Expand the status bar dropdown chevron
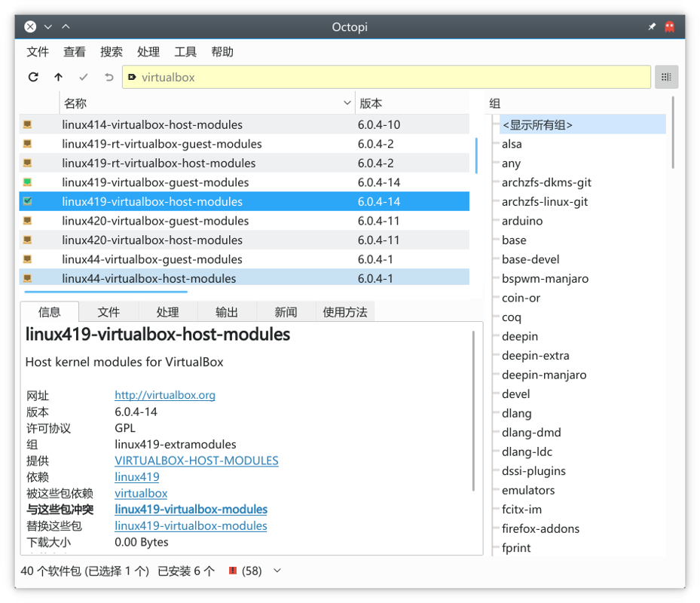The width and height of the screenshot is (700, 603). pyautogui.click(x=277, y=571)
